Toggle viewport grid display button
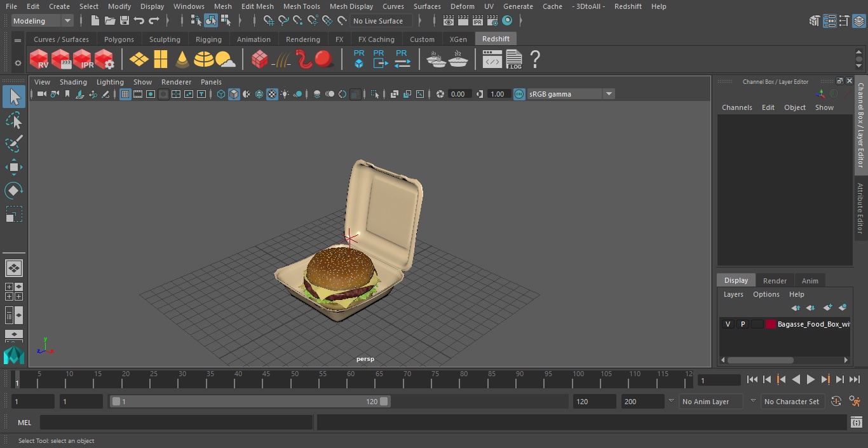The width and height of the screenshot is (868, 448). click(125, 94)
